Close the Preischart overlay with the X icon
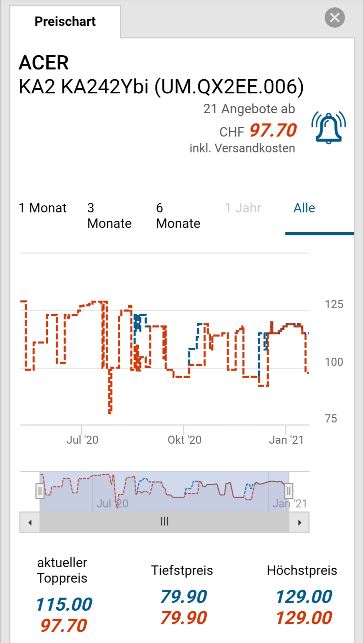This screenshot has width=364, height=643. click(x=334, y=18)
